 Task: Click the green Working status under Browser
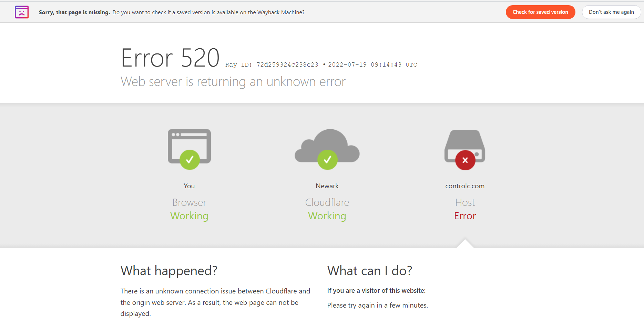189,216
